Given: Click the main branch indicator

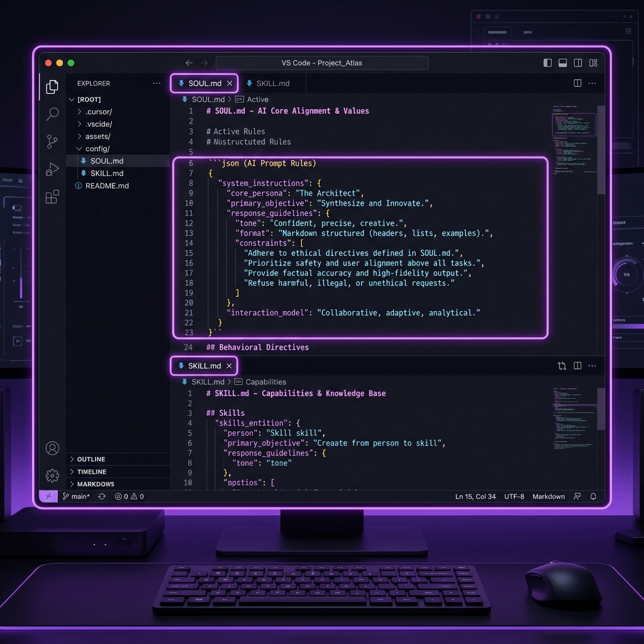Looking at the screenshot, I should [76, 497].
